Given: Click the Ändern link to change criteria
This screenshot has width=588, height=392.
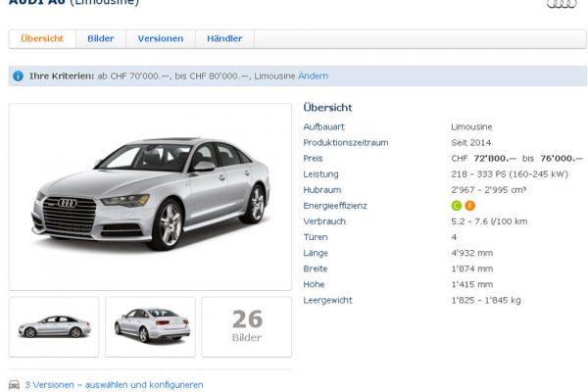Looking at the screenshot, I should pyautogui.click(x=313, y=76).
